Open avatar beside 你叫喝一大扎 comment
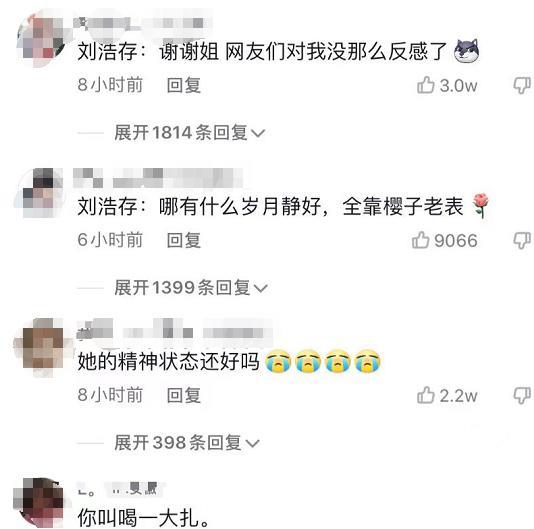 pyautogui.click(x=40, y=502)
